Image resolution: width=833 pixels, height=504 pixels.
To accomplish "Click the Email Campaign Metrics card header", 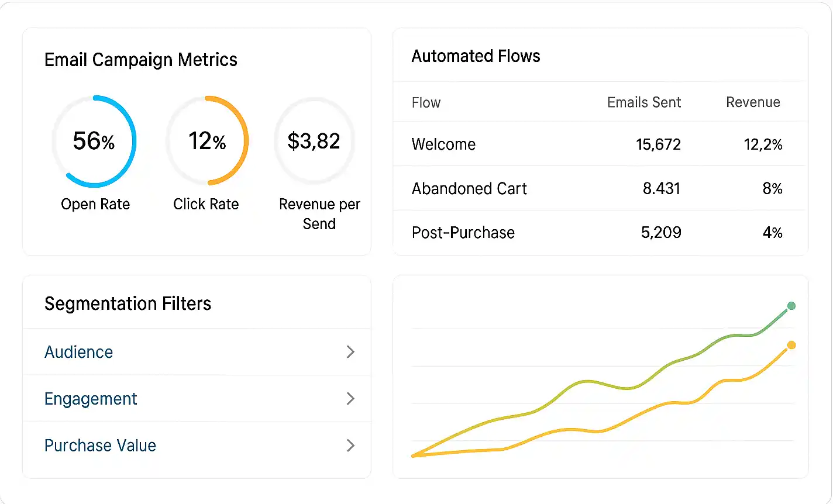I will [140, 59].
